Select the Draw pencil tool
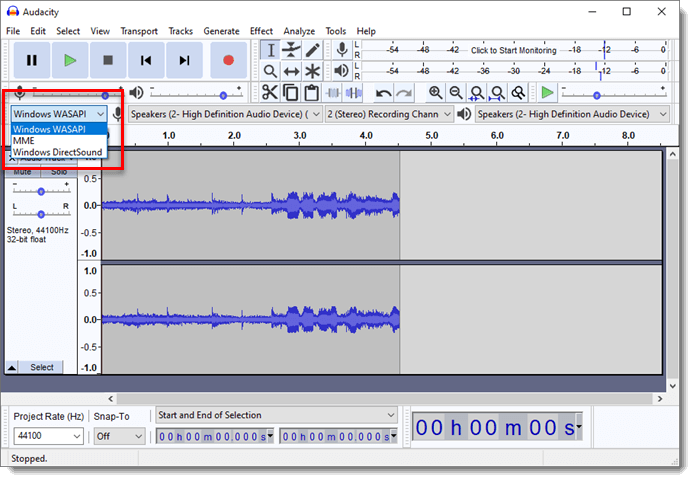 point(313,50)
